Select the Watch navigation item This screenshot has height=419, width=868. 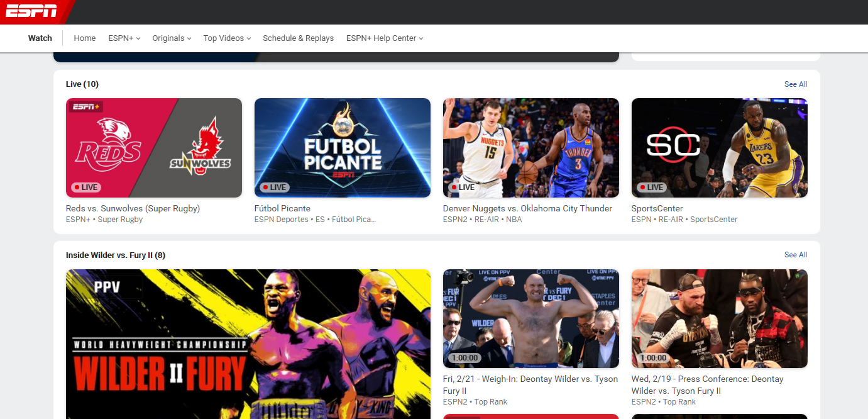click(x=40, y=38)
